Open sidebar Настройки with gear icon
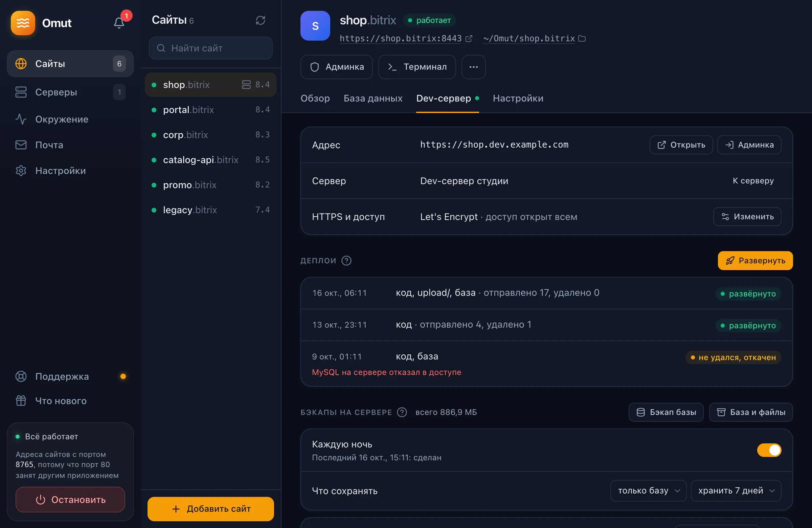Viewport: 812px width, 528px height. point(70,171)
